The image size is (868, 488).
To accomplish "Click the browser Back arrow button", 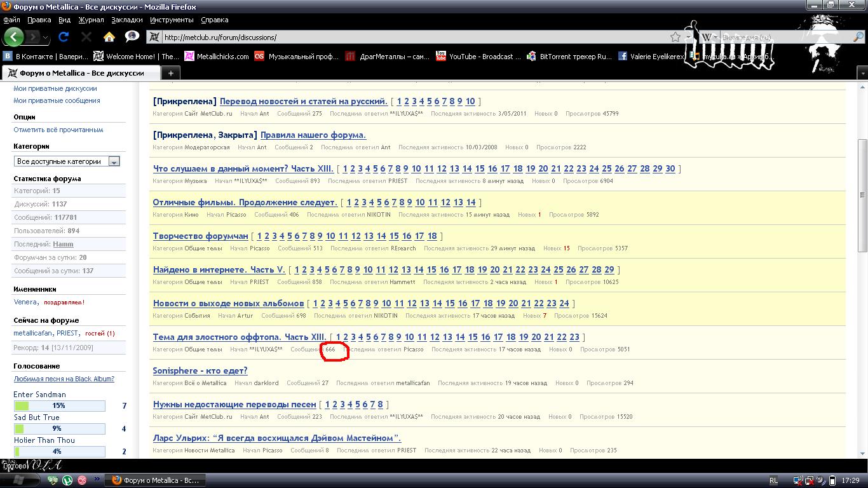I will click(13, 37).
